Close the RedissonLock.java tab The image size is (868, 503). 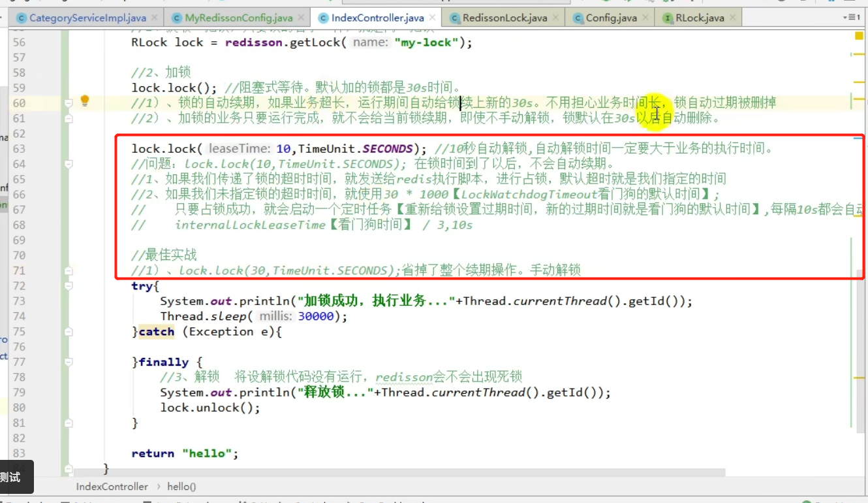click(x=557, y=18)
